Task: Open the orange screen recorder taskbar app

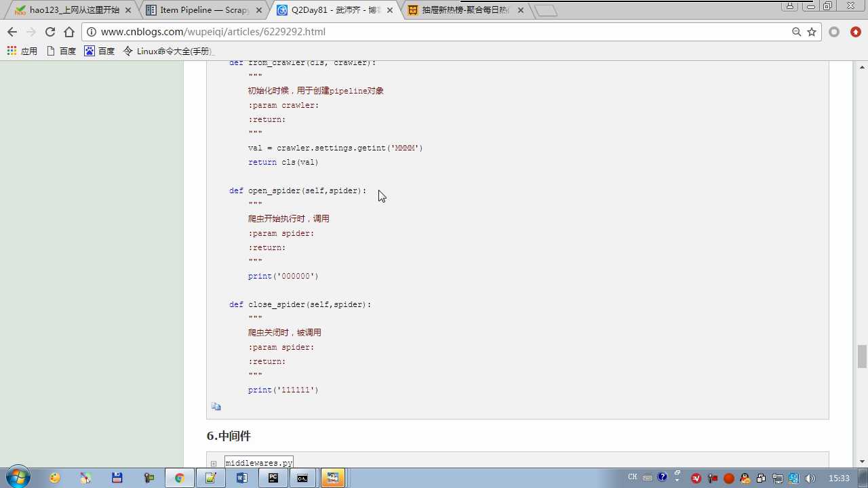Action: point(332,478)
